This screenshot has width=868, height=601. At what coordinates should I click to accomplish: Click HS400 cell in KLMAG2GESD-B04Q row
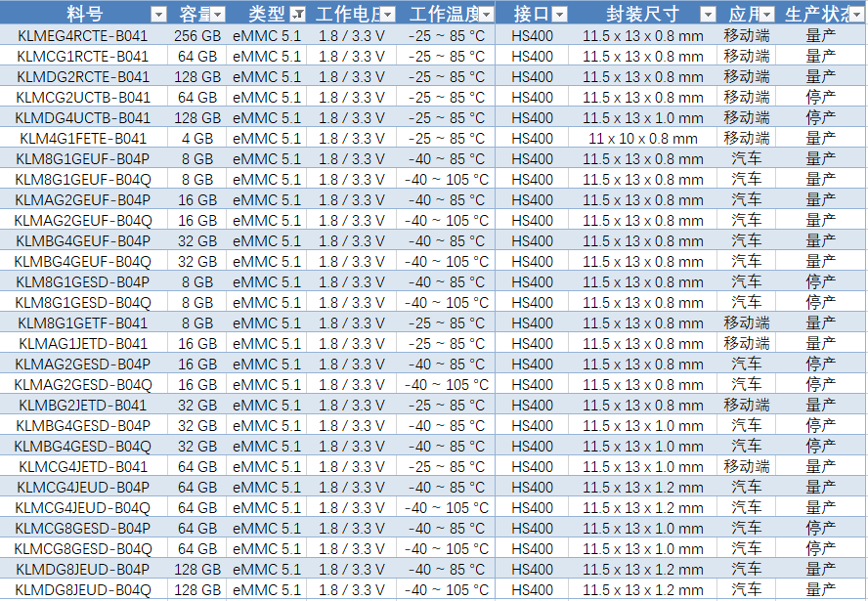532,385
